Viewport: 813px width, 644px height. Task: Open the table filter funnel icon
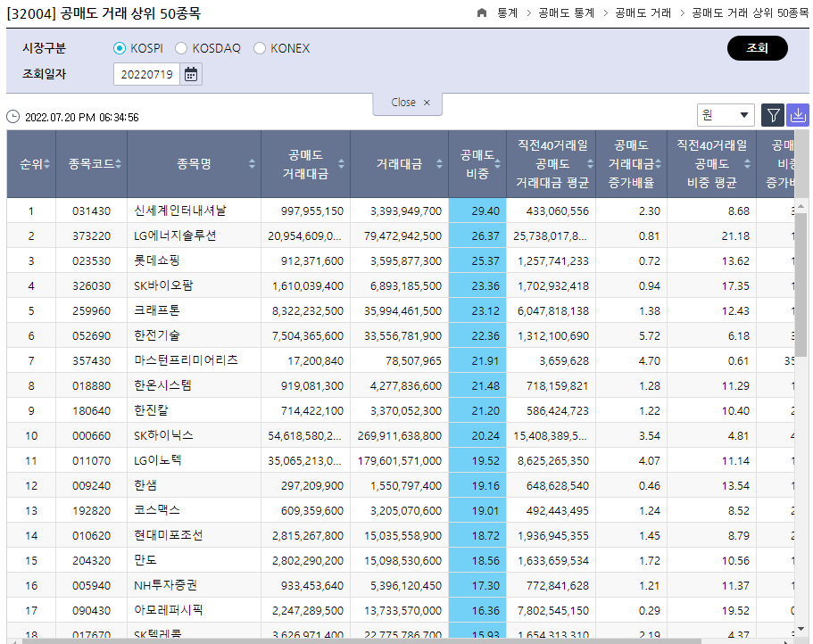[773, 115]
